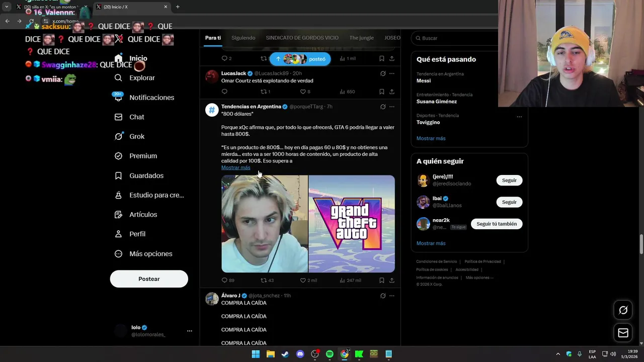
Task: Open Steam from the taskbar
Action: pyautogui.click(x=285, y=354)
